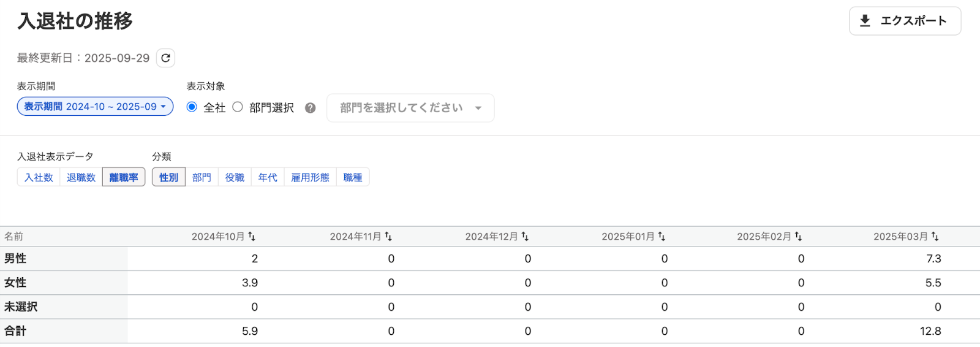980x347 pixels.
Task: Select the 離職率 tab
Action: coord(124,177)
